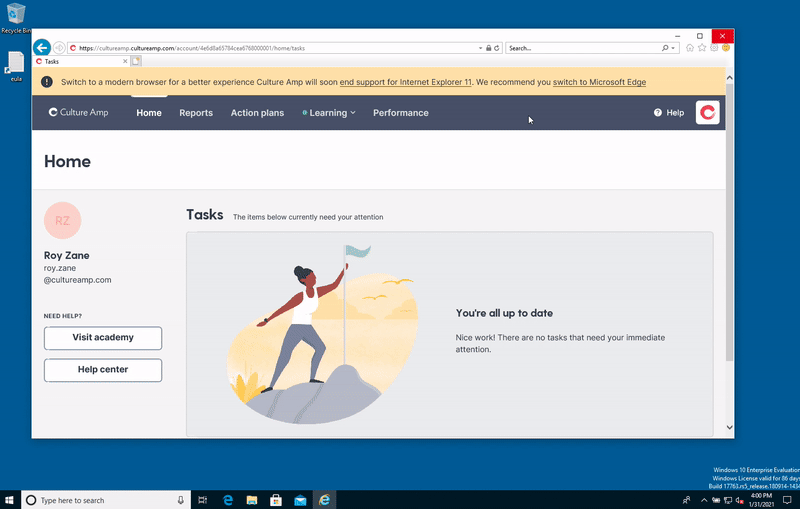
Task: Click the magnifier icon in the Search box
Action: point(665,48)
